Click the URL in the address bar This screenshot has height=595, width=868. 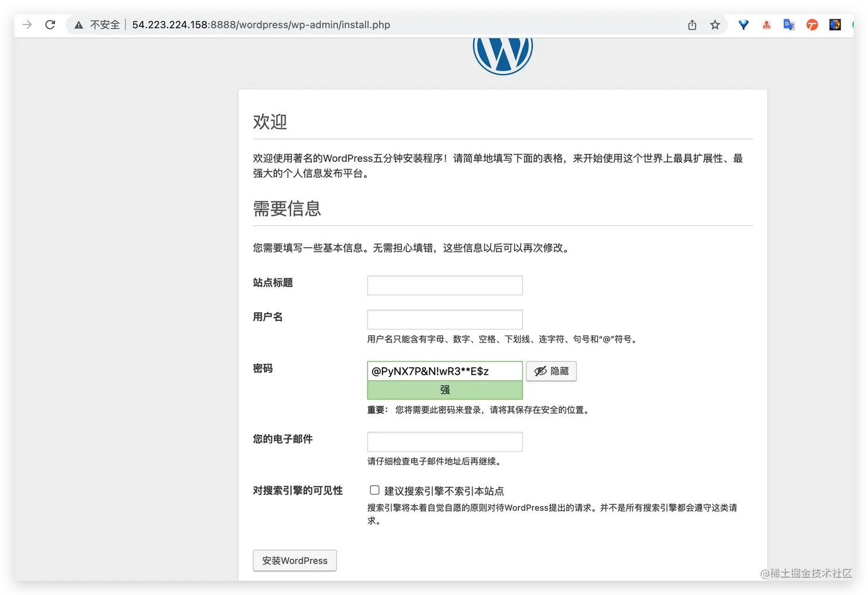261,25
